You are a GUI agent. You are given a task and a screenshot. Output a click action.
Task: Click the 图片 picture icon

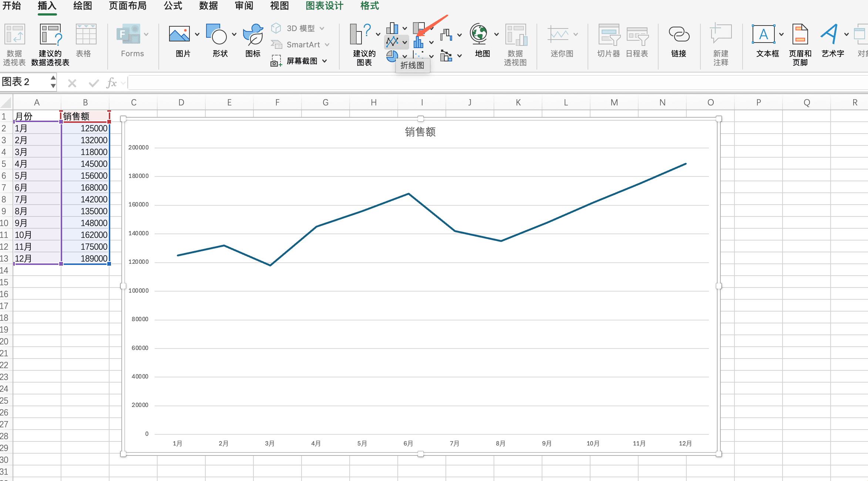tap(179, 34)
